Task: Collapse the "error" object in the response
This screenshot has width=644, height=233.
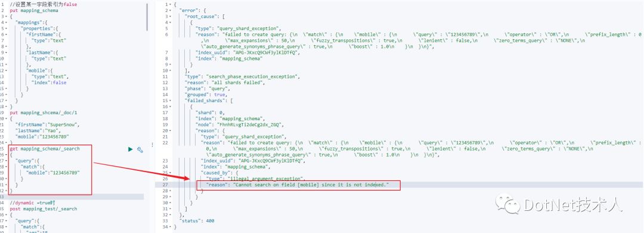Action: pyautogui.click(x=171, y=10)
